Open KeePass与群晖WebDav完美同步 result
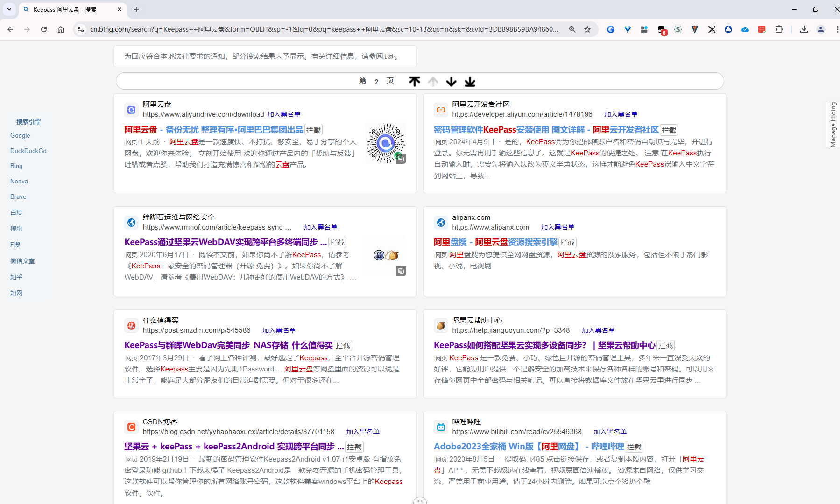The image size is (840, 504). [x=228, y=345]
